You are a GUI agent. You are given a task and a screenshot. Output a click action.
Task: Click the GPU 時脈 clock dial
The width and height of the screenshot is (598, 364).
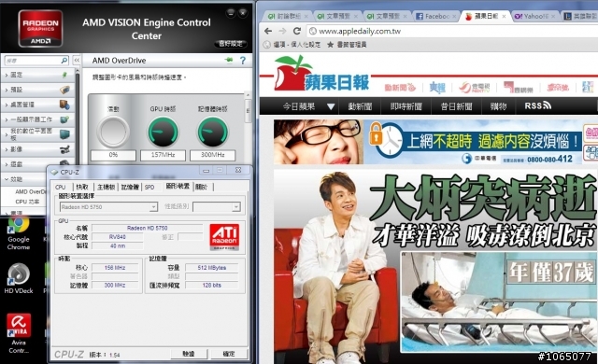click(163, 133)
